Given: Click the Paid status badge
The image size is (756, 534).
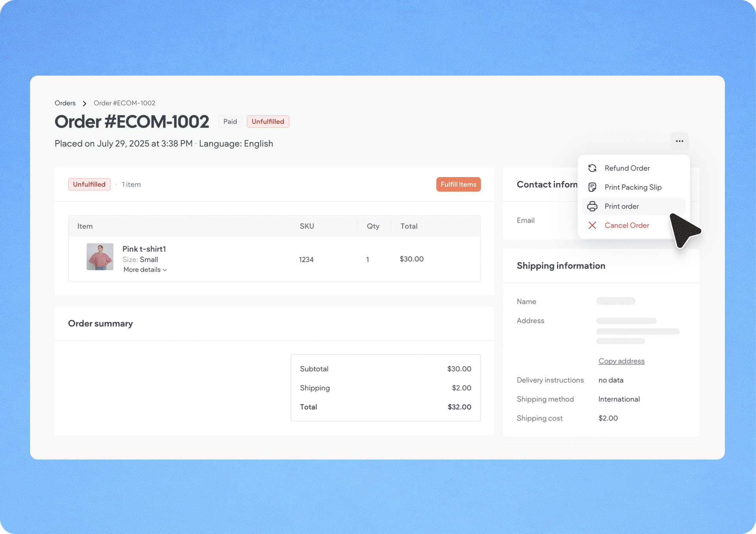Looking at the screenshot, I should [230, 121].
